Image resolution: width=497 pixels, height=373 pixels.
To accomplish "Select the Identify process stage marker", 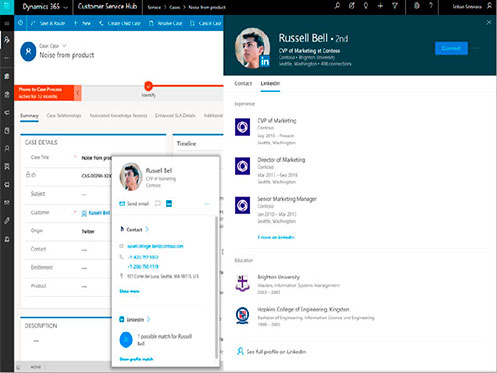I will [x=148, y=86].
